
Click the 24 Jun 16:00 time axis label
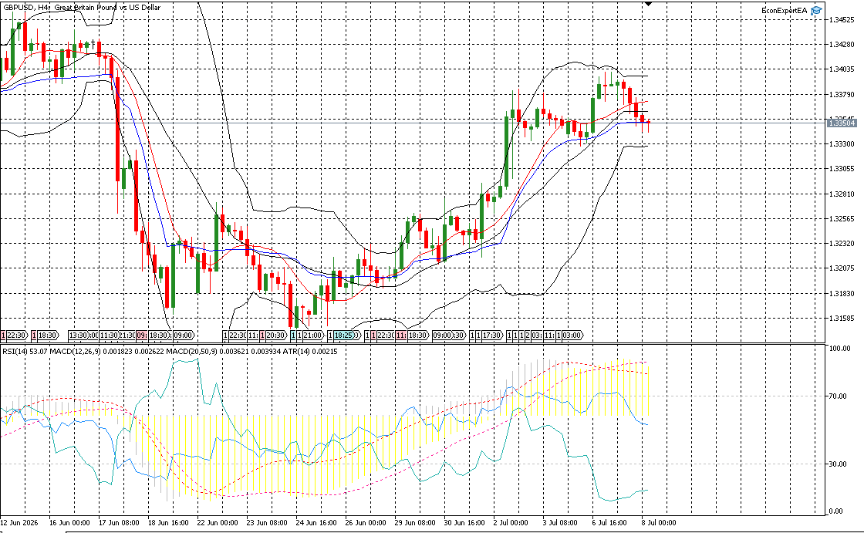coord(316,522)
